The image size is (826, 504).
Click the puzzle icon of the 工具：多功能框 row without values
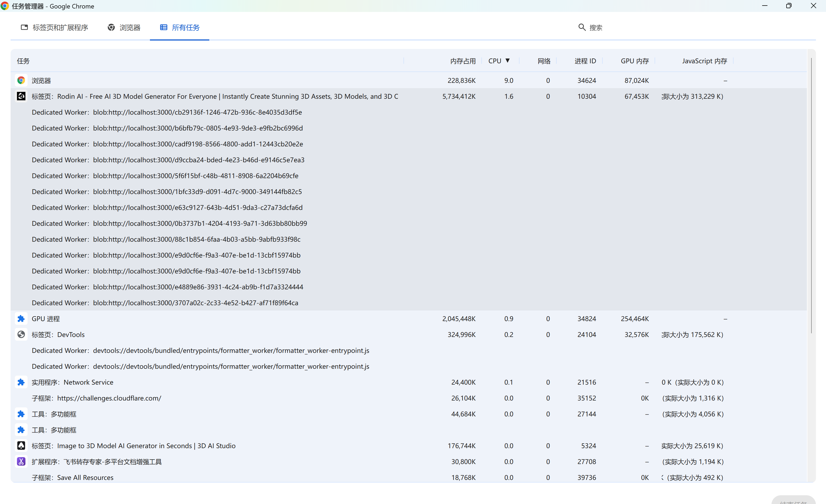pyautogui.click(x=21, y=430)
